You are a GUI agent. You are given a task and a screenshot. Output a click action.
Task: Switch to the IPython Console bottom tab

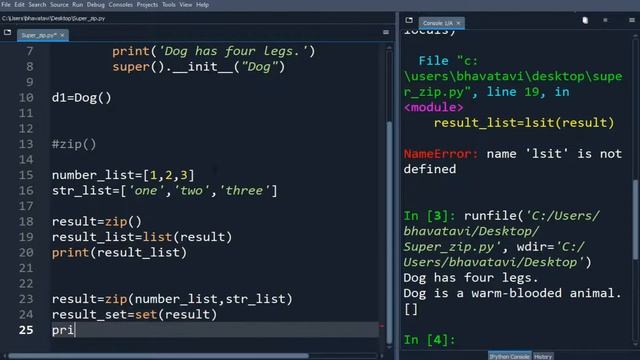point(509,356)
